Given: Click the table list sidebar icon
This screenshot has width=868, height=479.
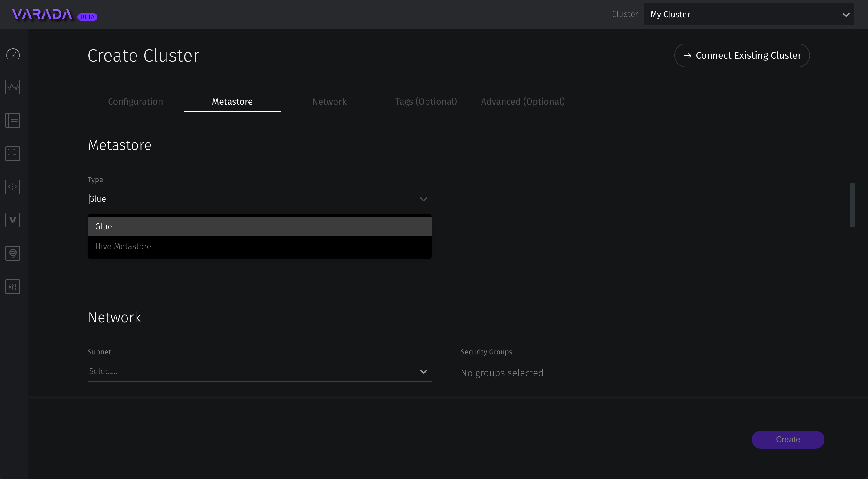Looking at the screenshot, I should click(13, 120).
